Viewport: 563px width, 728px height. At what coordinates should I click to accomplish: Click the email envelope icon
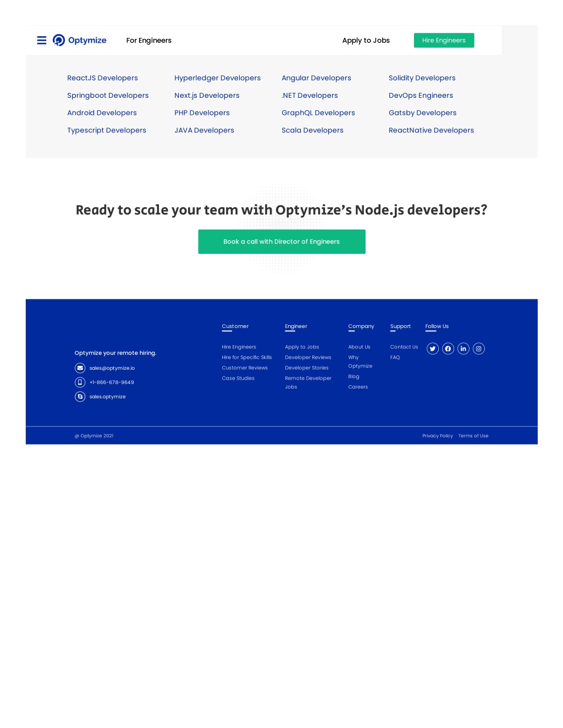coord(80,368)
